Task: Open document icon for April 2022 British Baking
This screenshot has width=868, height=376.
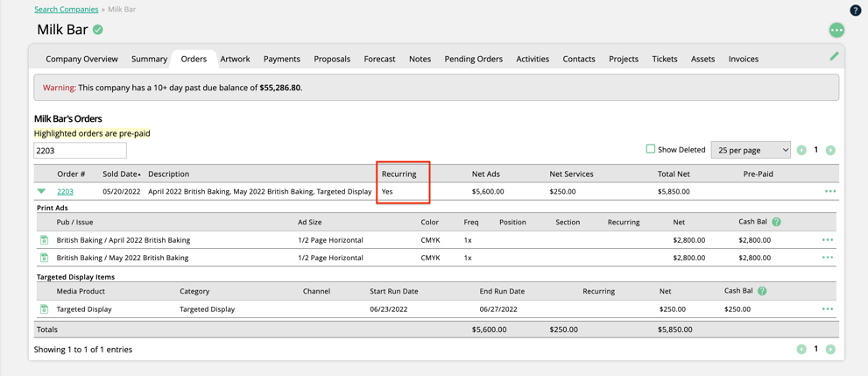Action: point(44,240)
